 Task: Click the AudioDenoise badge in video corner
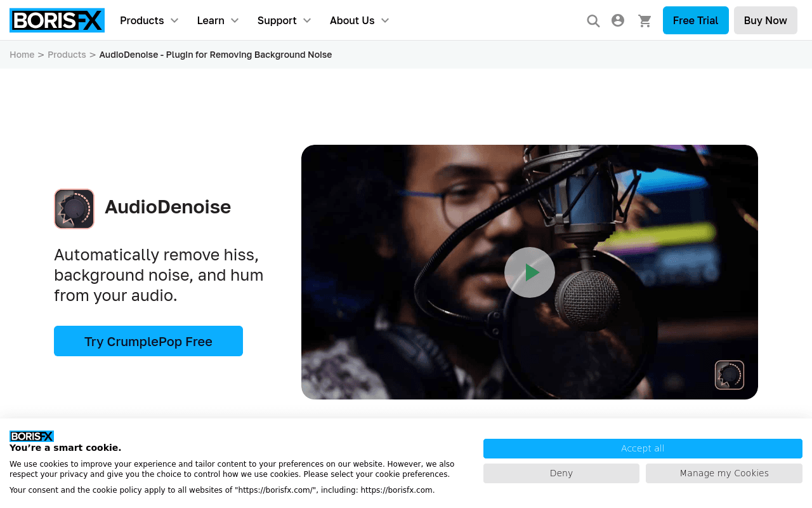tap(730, 375)
